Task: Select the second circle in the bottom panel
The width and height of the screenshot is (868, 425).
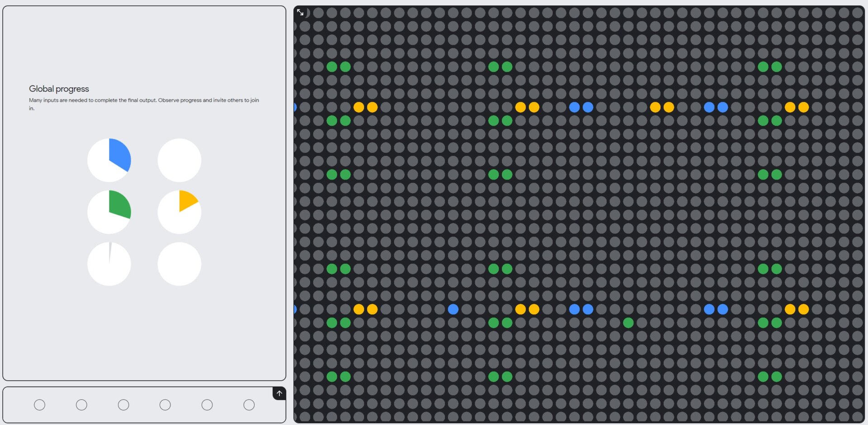Action: click(x=81, y=405)
